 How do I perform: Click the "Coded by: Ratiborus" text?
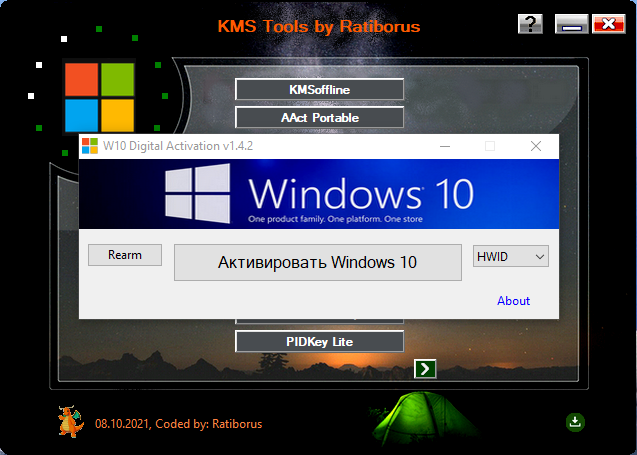[x=209, y=424]
